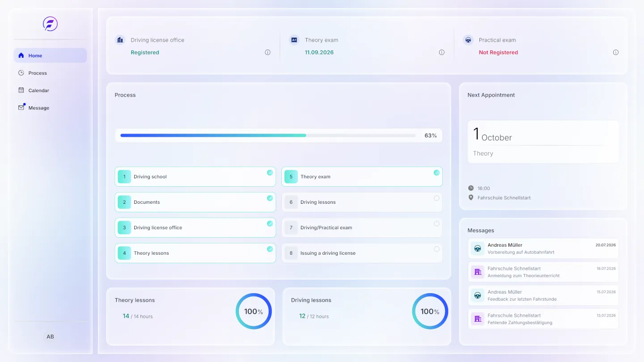Image resolution: width=644 pixels, height=362 pixels.
Task: Click steering wheel icon of Autobahnfahrt message
Action: [478, 248]
